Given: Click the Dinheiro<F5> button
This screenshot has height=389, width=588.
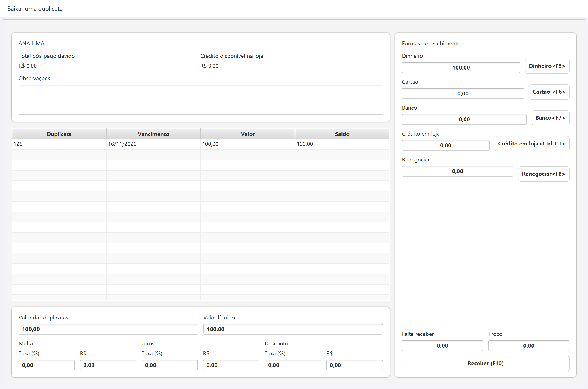Looking at the screenshot, I should tap(547, 66).
